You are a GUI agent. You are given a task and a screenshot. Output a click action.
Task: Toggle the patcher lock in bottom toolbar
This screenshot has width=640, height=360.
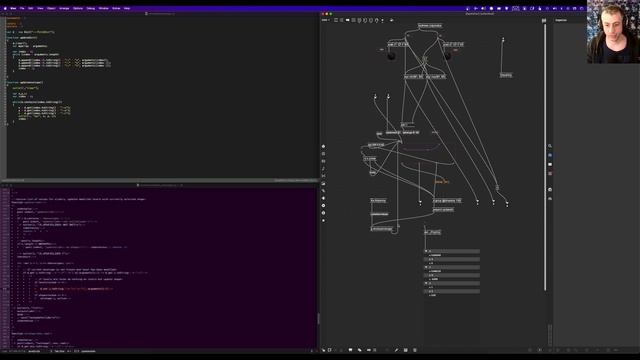tap(324, 350)
